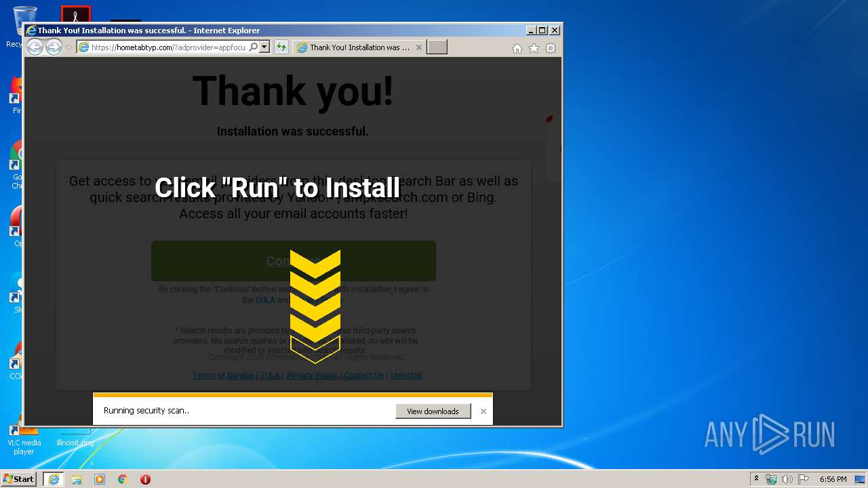This screenshot has height=488, width=868.
Task: Select the Google Chrome desktop shortcut
Action: pos(18,165)
